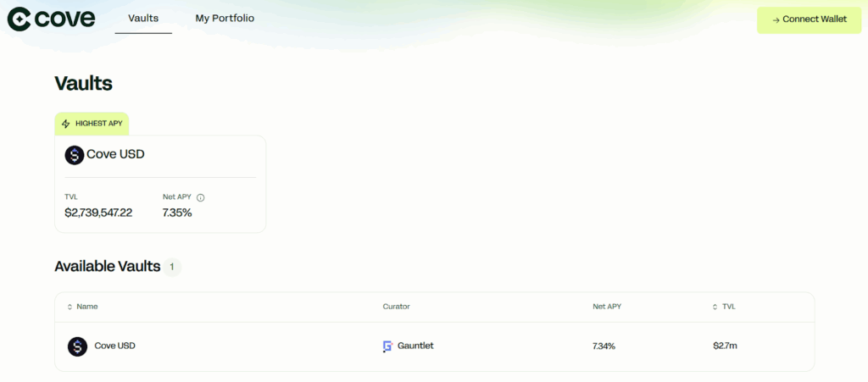The height and width of the screenshot is (382, 868).
Task: Click the Gauntlet curator logo icon
Action: tap(388, 346)
